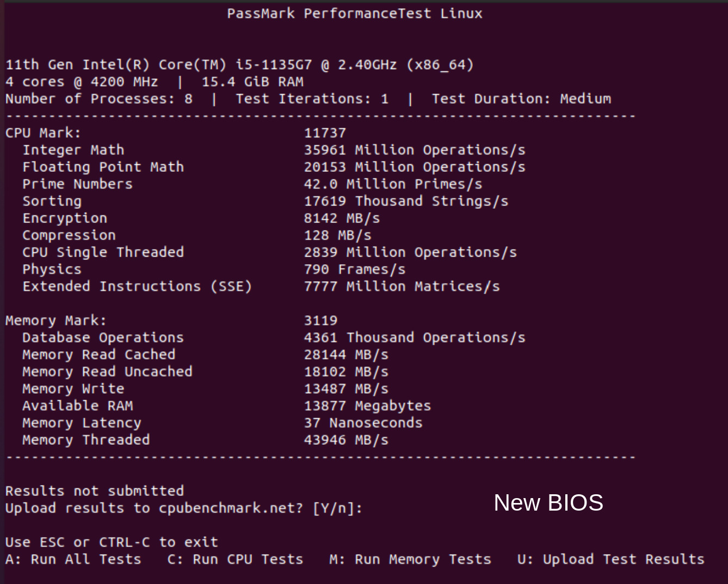Click the Memory Mark score 3119
Image resolution: width=728 pixels, height=584 pixels.
(x=320, y=321)
